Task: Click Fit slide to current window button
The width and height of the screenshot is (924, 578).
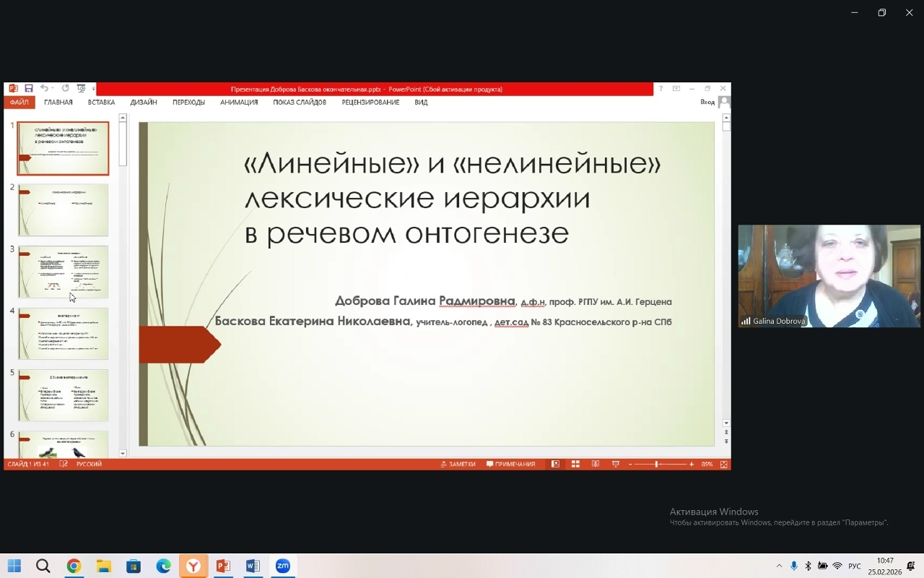Action: [723, 463]
